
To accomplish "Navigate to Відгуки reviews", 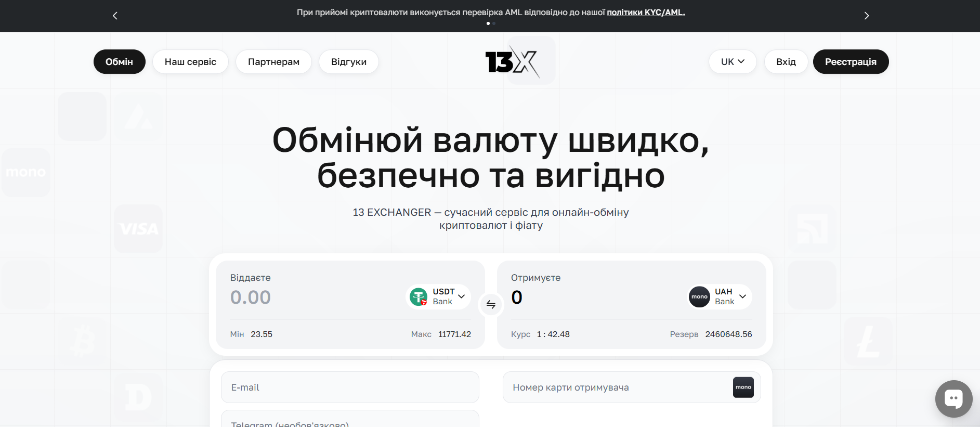I will [348, 62].
